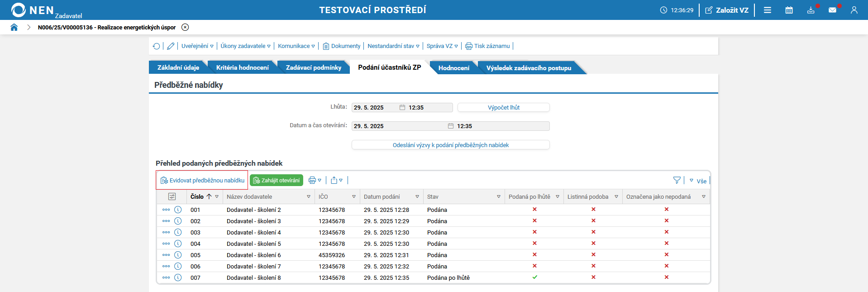
Task: Click the Výpočet lhůt button
Action: (x=503, y=107)
